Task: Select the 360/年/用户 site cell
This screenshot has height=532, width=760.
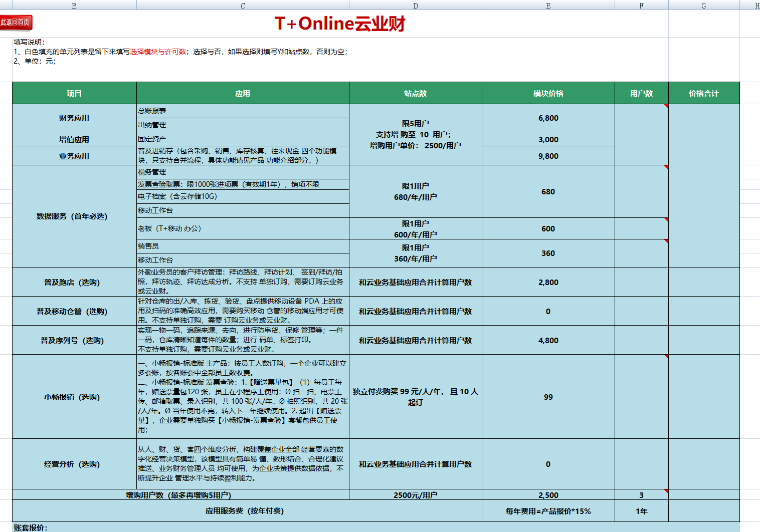Action: click(x=416, y=253)
